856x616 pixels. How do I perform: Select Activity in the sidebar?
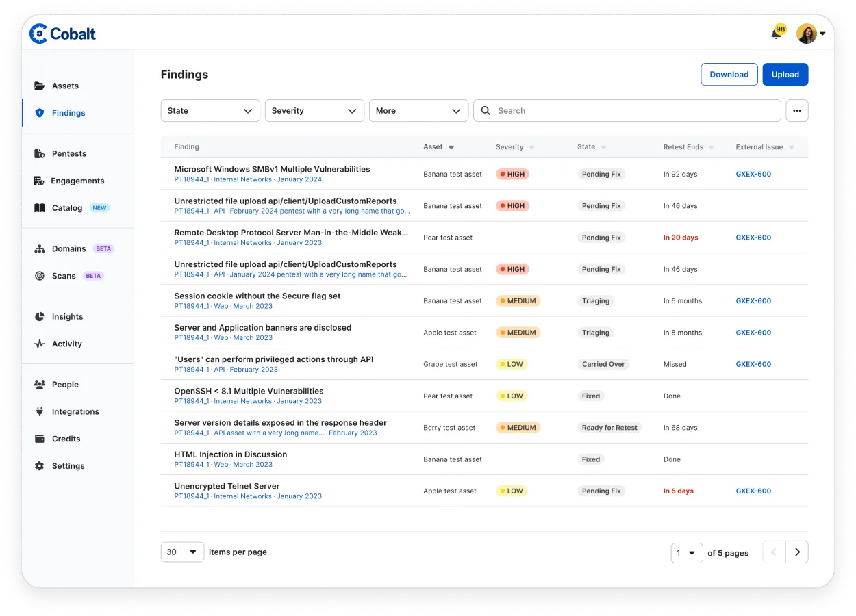66,344
